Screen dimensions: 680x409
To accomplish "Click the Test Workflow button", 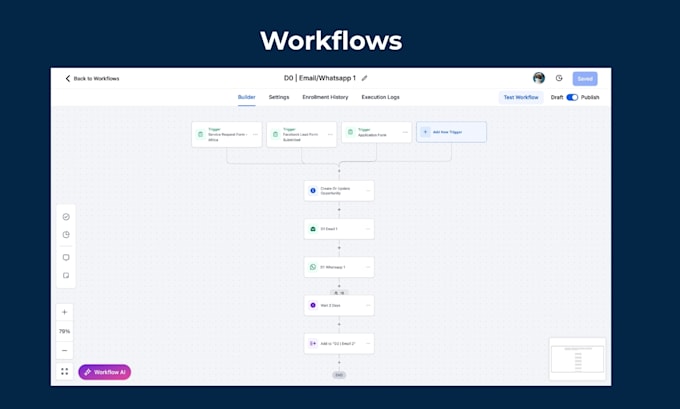I will [521, 97].
